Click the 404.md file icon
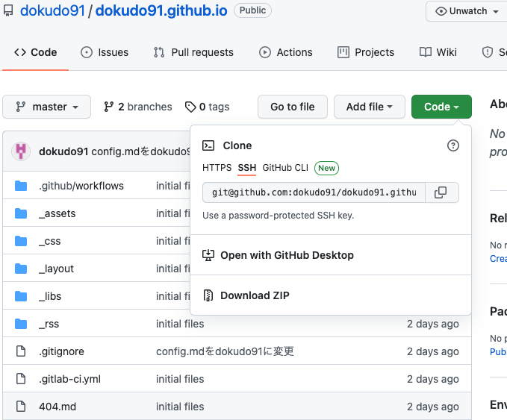 (x=21, y=407)
